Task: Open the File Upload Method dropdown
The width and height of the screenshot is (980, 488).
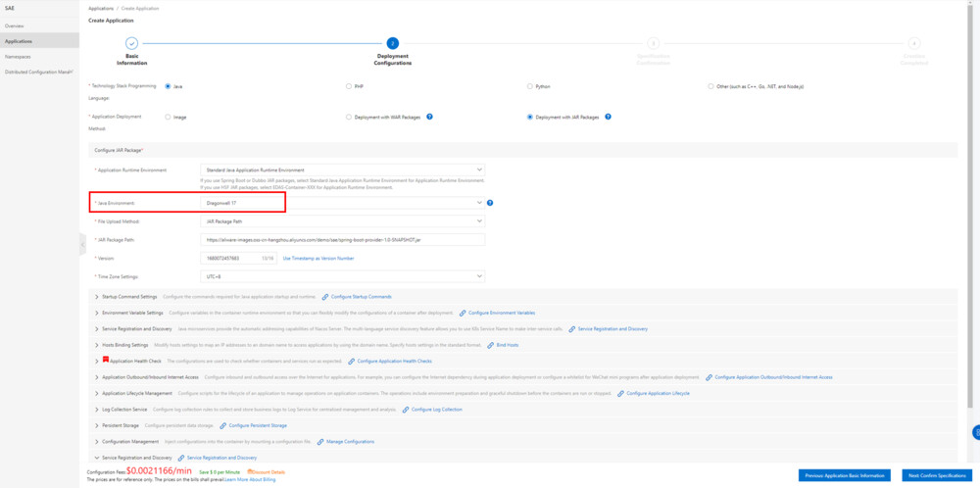Action: click(342, 221)
